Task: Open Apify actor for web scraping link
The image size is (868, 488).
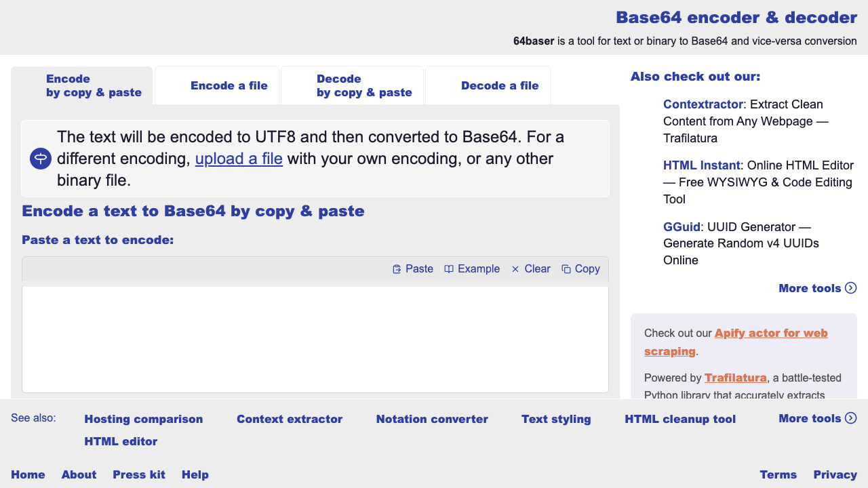Action: [771, 333]
